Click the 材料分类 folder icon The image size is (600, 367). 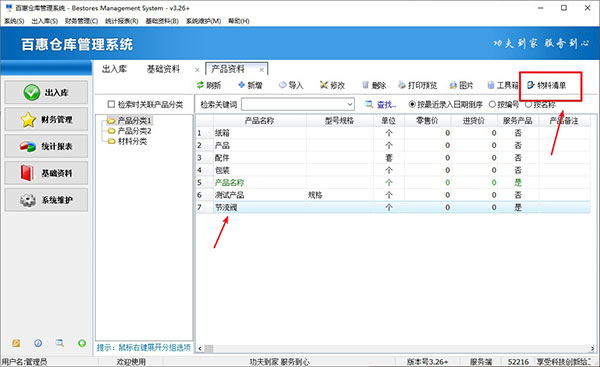point(111,141)
